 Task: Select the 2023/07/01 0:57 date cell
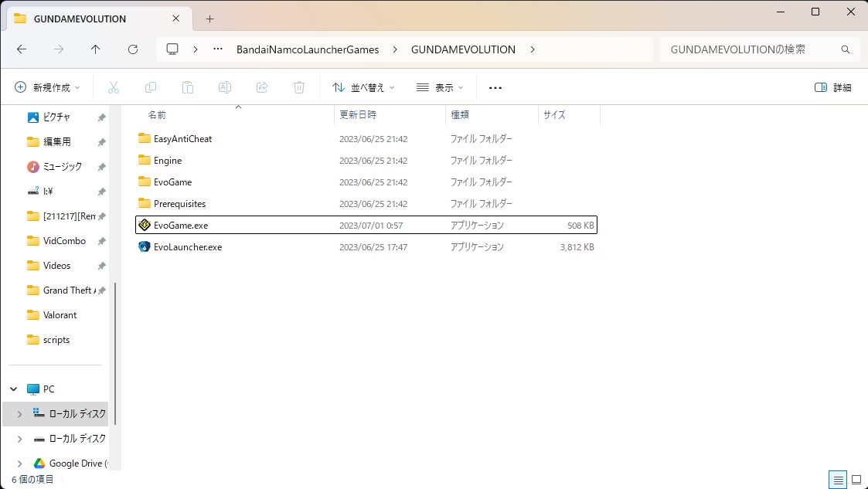371,225
